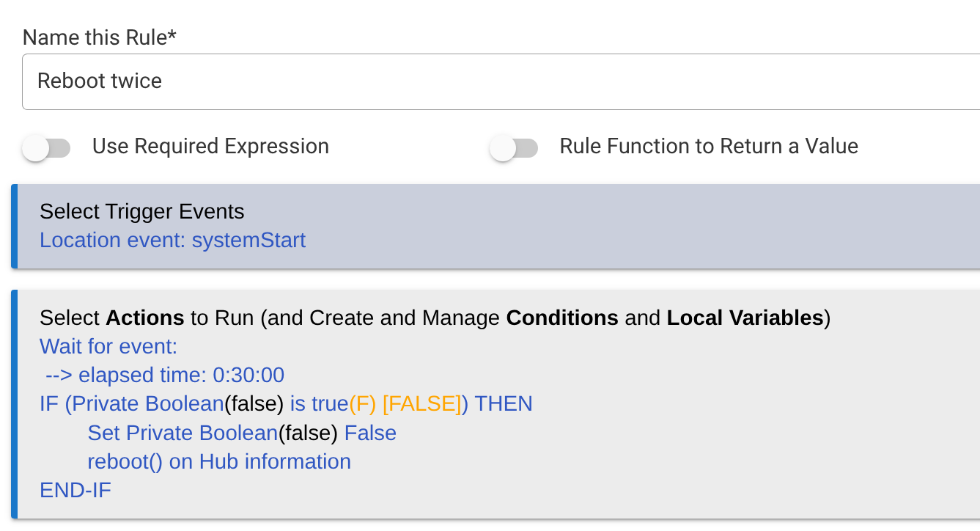Open the Location event: systemStart trigger link
This screenshot has height=531, width=980.
172,241
